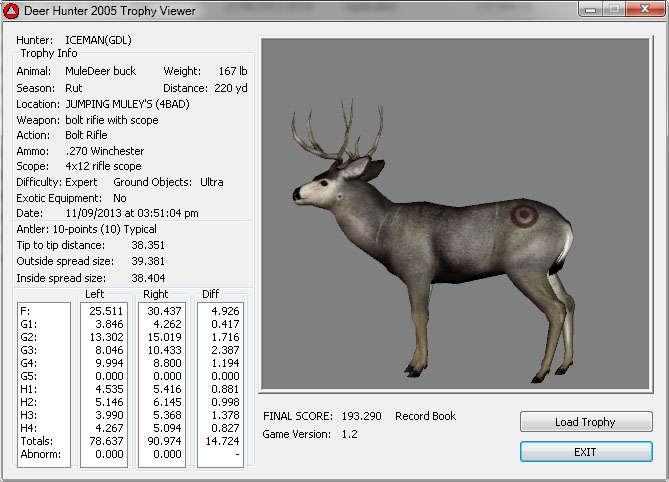Viewport: 669px width, 482px height.
Task: Click the ammo value .270 Winchester
Action: [103, 151]
